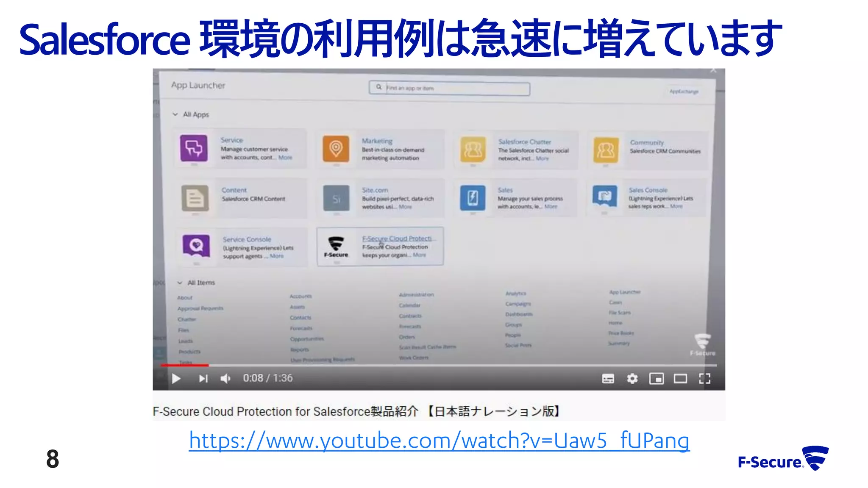Image resolution: width=868 pixels, height=488 pixels.
Task: Open the Community app icon
Action: [x=606, y=150]
